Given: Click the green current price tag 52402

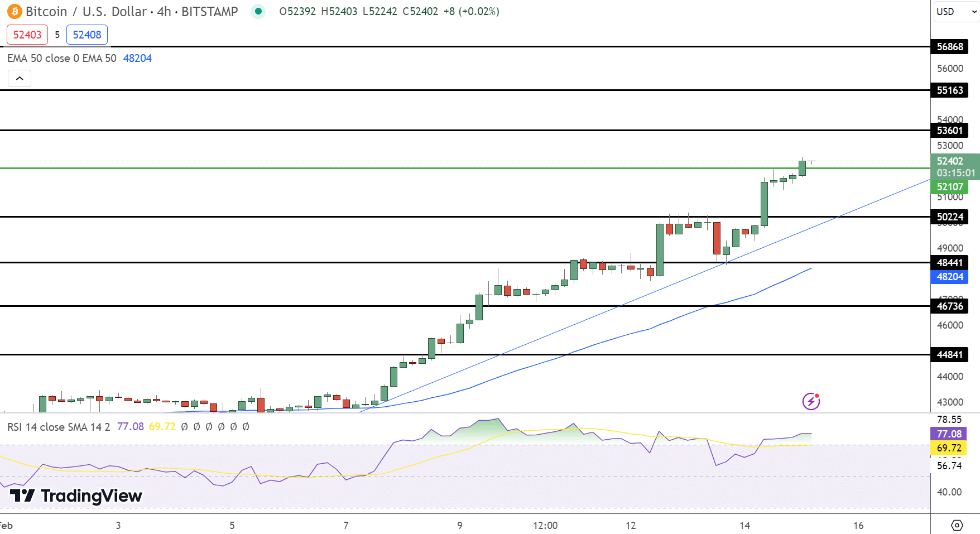Looking at the screenshot, I should point(949,161).
